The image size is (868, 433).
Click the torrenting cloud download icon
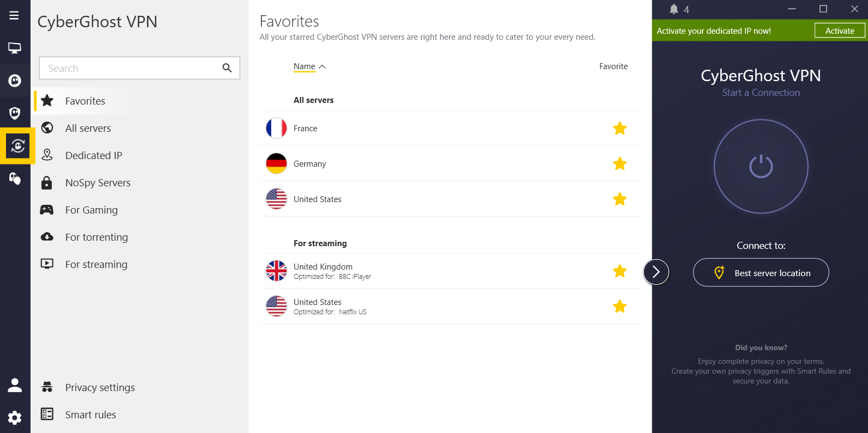point(47,236)
